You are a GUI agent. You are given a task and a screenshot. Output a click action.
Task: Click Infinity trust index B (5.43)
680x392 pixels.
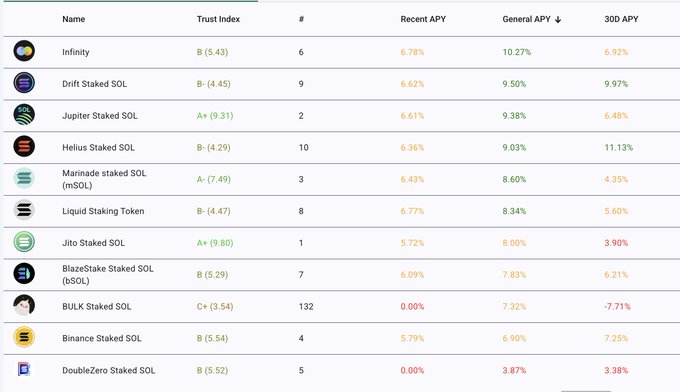(212, 52)
